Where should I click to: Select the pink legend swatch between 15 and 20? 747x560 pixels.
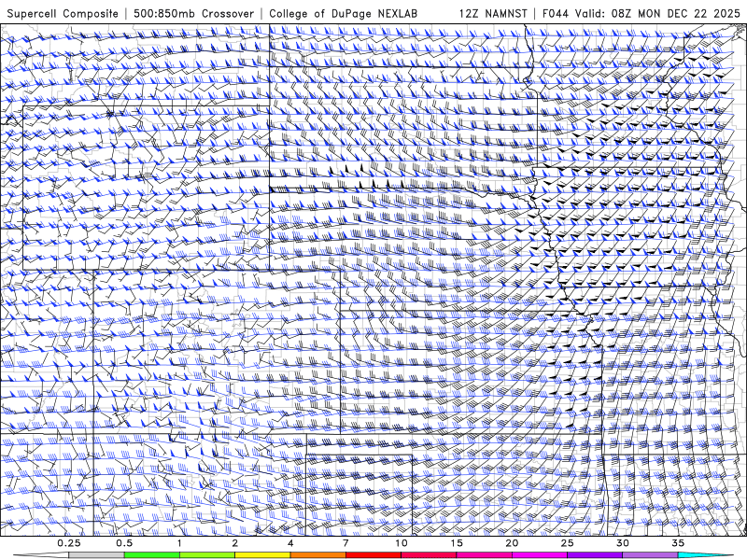coord(484,555)
